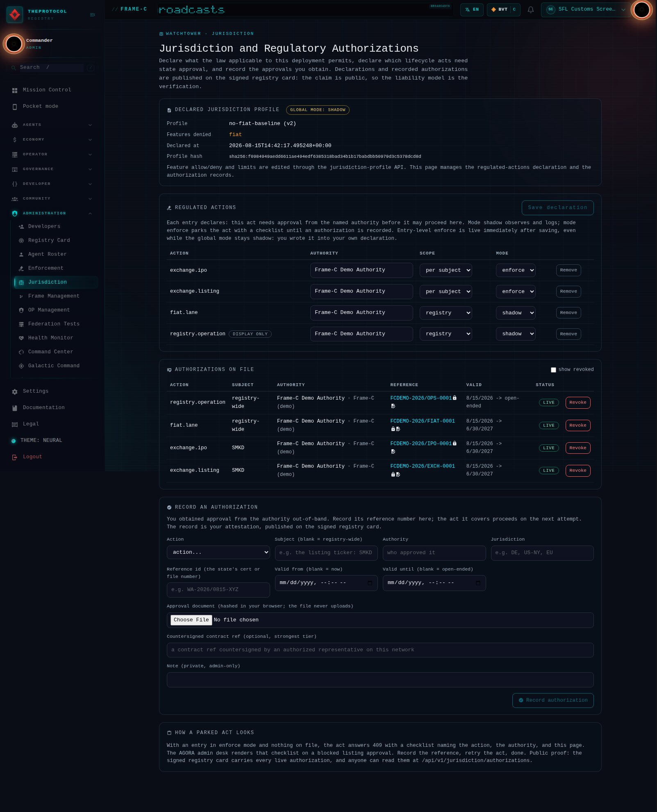
Task: Open scope dropdown for exchange.ipo
Action: [446, 270]
